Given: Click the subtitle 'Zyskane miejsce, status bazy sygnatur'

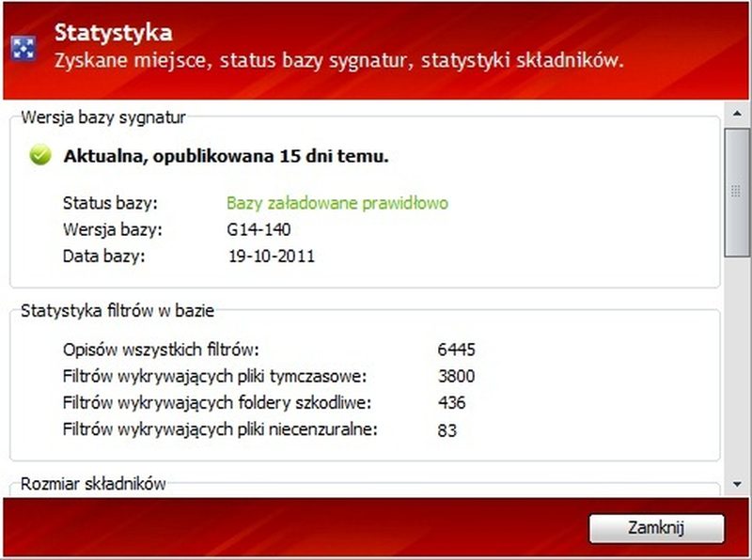Looking at the screenshot, I should (233, 61).
